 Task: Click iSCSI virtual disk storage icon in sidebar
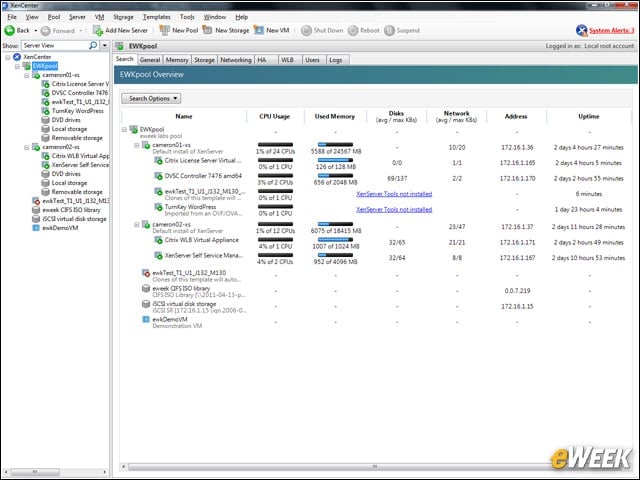click(x=36, y=219)
